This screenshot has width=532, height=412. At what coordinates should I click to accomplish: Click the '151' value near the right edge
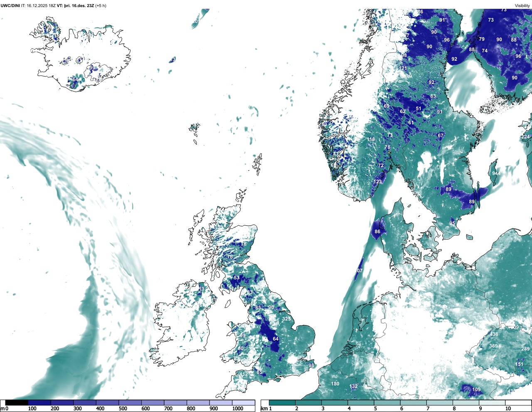[x=520, y=364]
